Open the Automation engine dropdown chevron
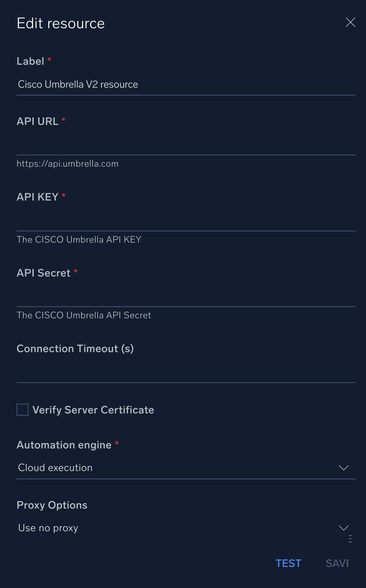The width and height of the screenshot is (366, 588). 343,468
